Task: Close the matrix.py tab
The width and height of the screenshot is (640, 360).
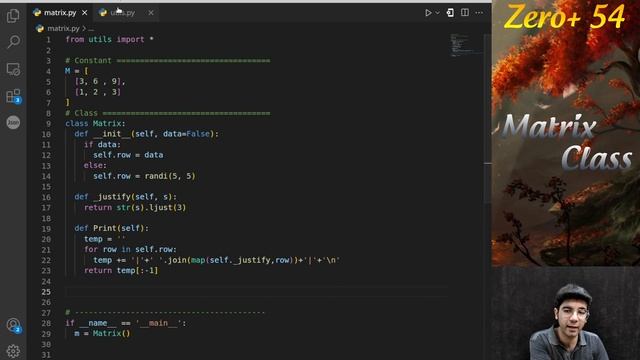Action: pyautogui.click(x=84, y=13)
